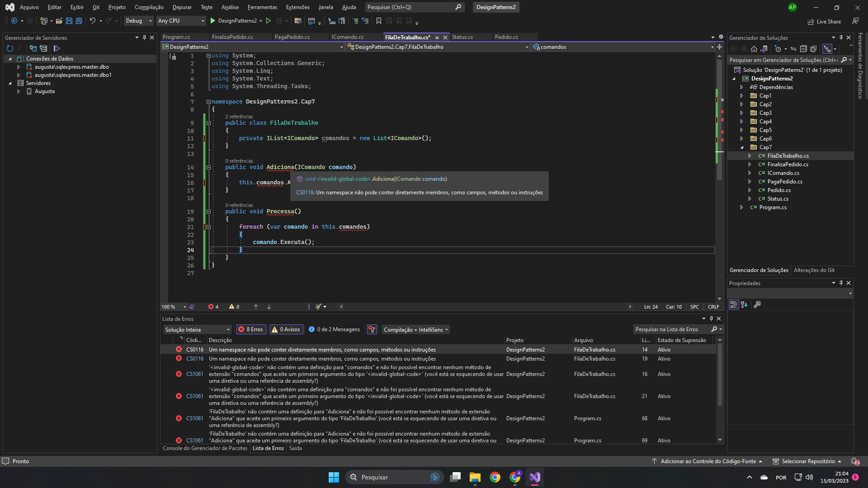Switch to the Status.cs tab
Screen dimensions: 868x488
462,37
